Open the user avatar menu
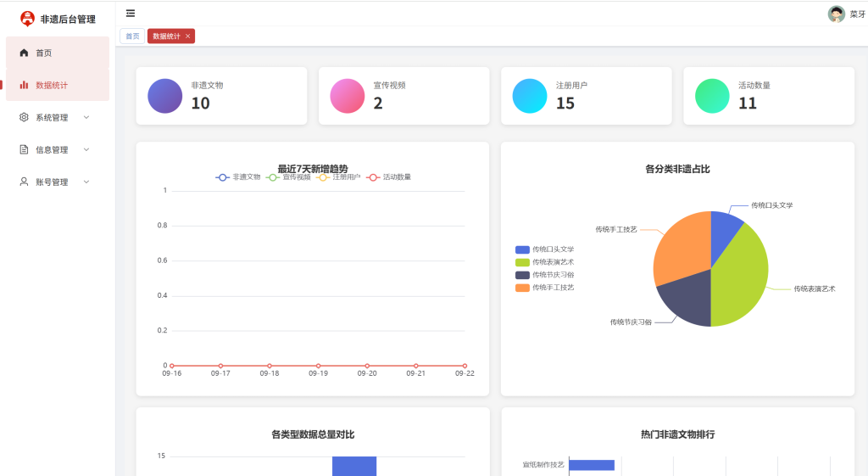The height and width of the screenshot is (476, 868). click(836, 14)
